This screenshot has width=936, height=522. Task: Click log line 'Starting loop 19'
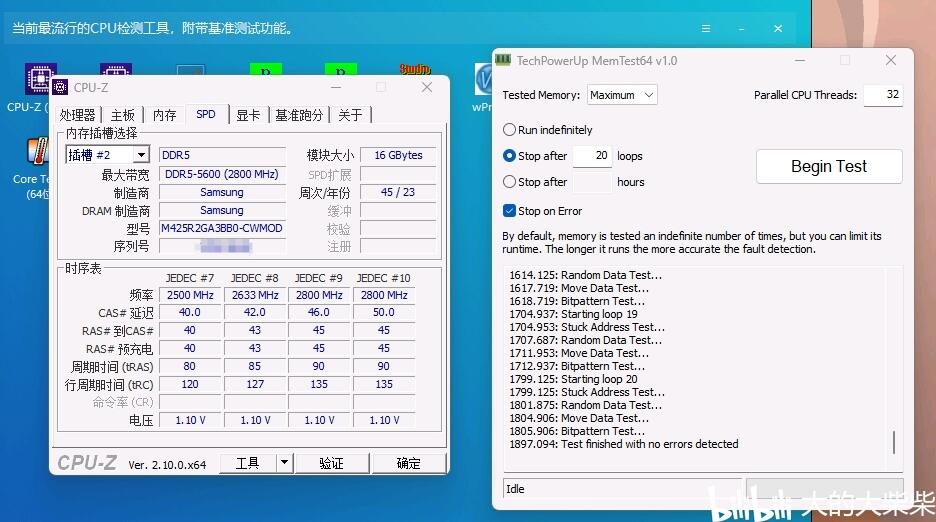[x=573, y=314]
